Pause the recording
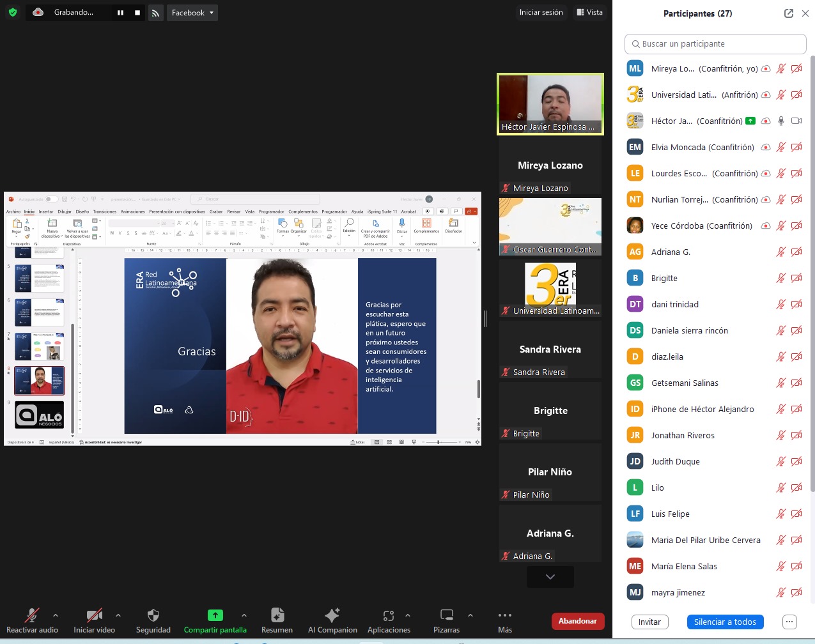The height and width of the screenshot is (644, 815). [120, 13]
